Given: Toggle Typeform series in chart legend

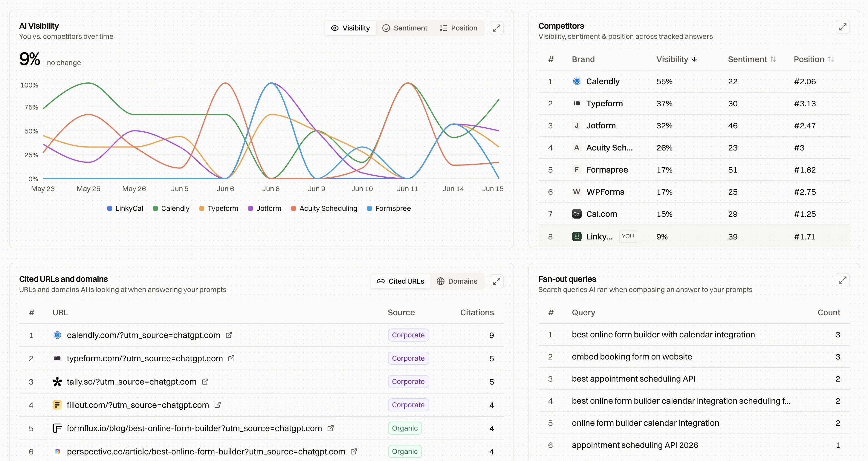Looking at the screenshot, I should point(219,209).
